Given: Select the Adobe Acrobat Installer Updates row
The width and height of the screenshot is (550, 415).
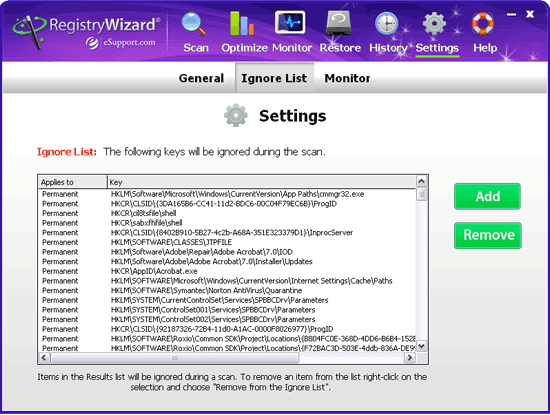Looking at the screenshot, I should pos(227,261).
